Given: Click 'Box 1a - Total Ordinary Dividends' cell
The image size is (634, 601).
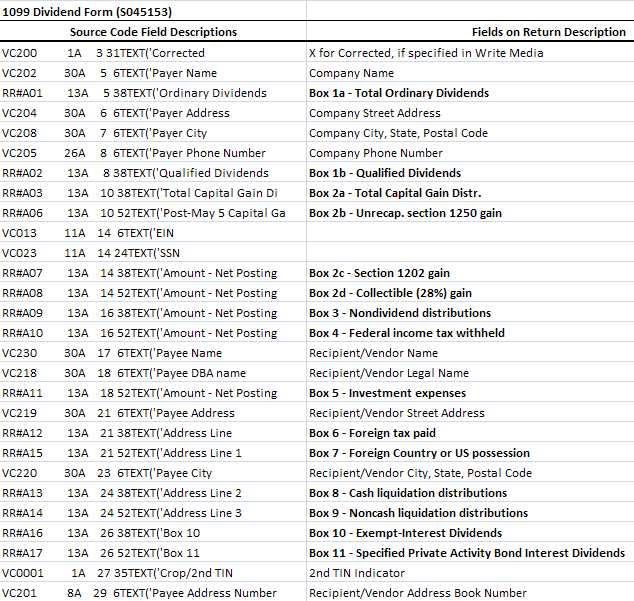Looking at the screenshot, I should (470, 93).
